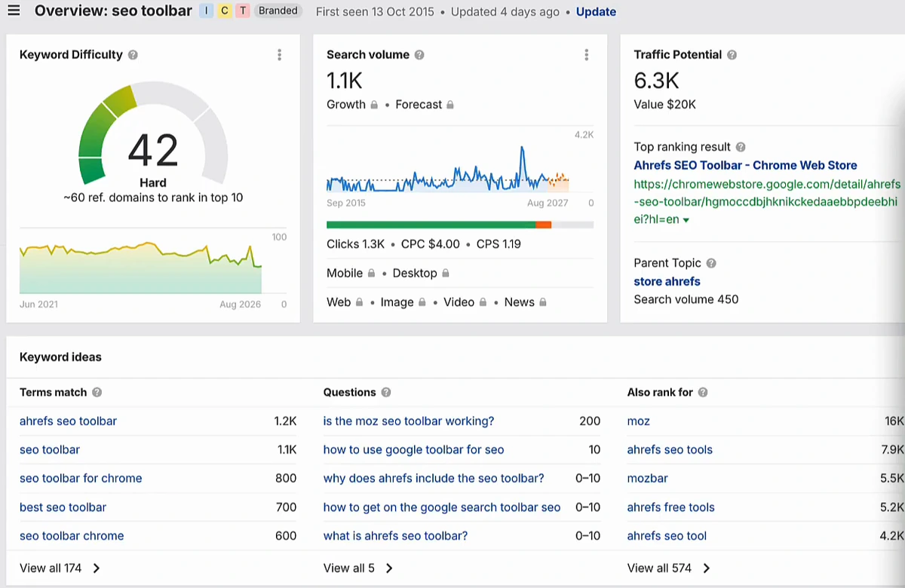Image resolution: width=905 pixels, height=588 pixels.
Task: Open keyword moz in Also rank for
Action: coord(638,421)
